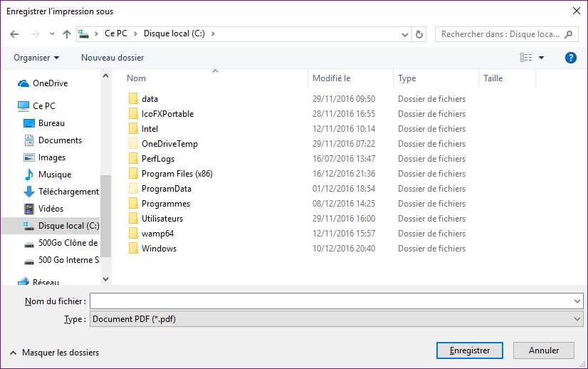
Task: Refresh the current folder view
Action: point(419,34)
